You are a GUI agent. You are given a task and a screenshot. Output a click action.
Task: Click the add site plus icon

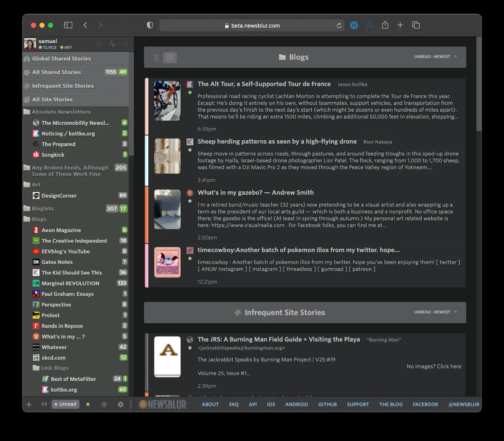coord(29,404)
